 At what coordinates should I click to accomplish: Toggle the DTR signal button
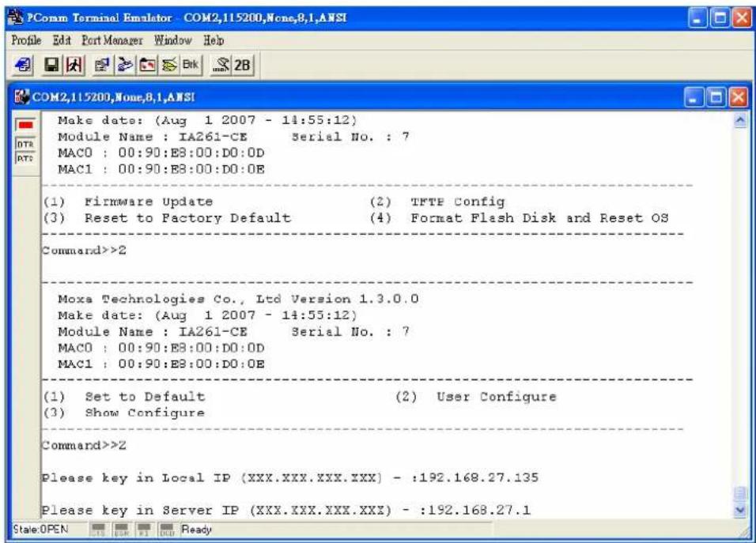coord(25,144)
